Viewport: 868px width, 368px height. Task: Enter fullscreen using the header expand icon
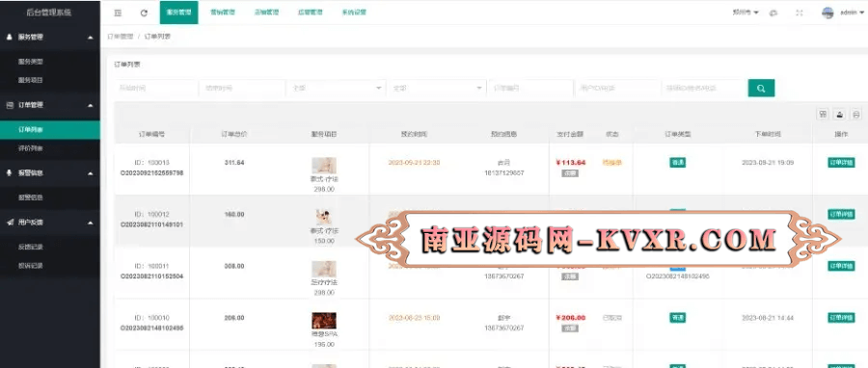click(x=800, y=13)
